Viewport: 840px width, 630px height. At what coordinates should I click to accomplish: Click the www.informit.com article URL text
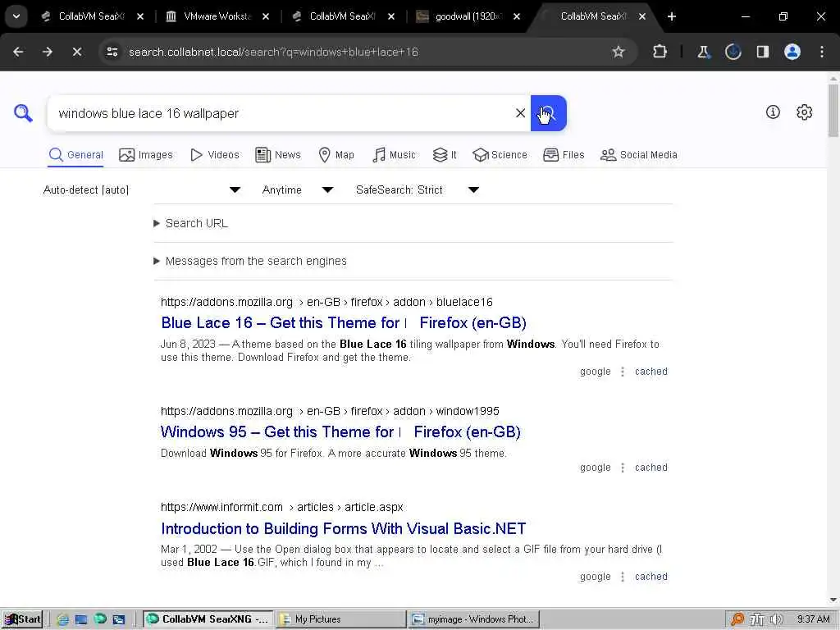click(282, 507)
